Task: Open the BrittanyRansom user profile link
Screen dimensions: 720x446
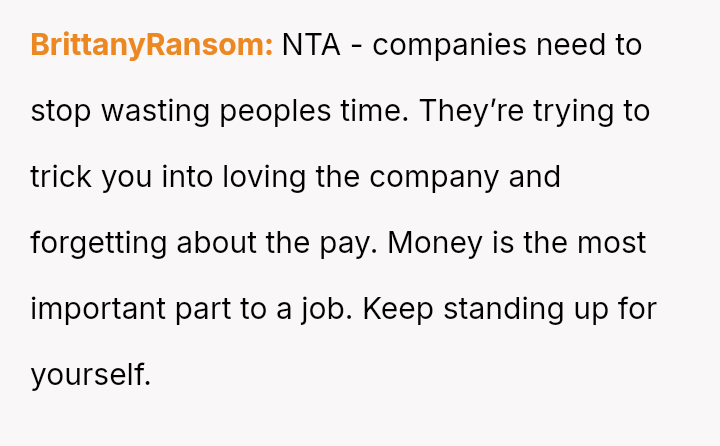Action: 151,45
